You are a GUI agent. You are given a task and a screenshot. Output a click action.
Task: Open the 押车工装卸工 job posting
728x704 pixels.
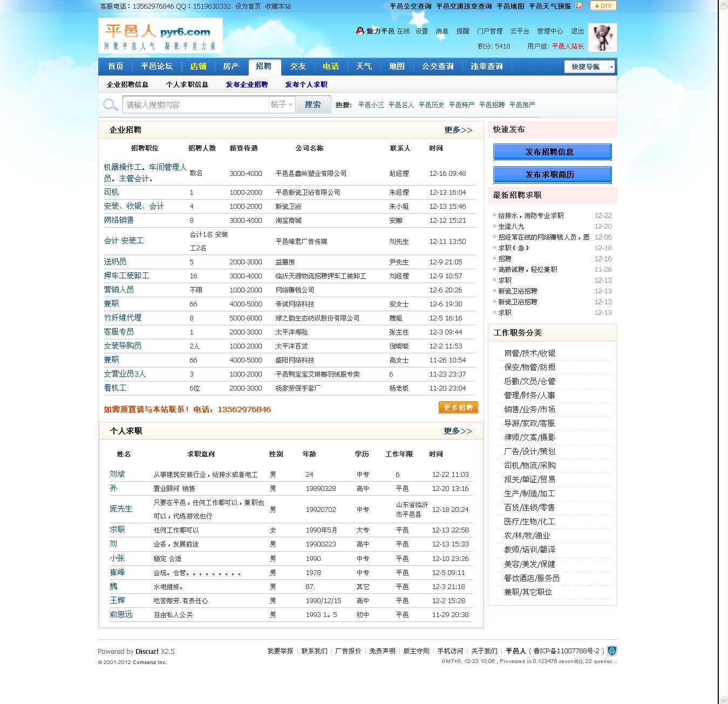(x=126, y=276)
